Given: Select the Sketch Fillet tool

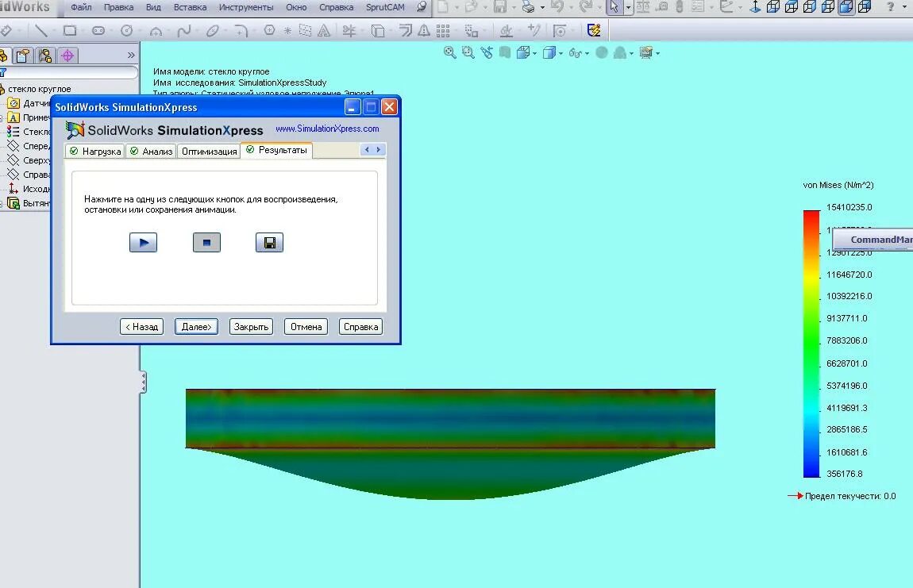Looking at the screenshot, I should (x=241, y=30).
